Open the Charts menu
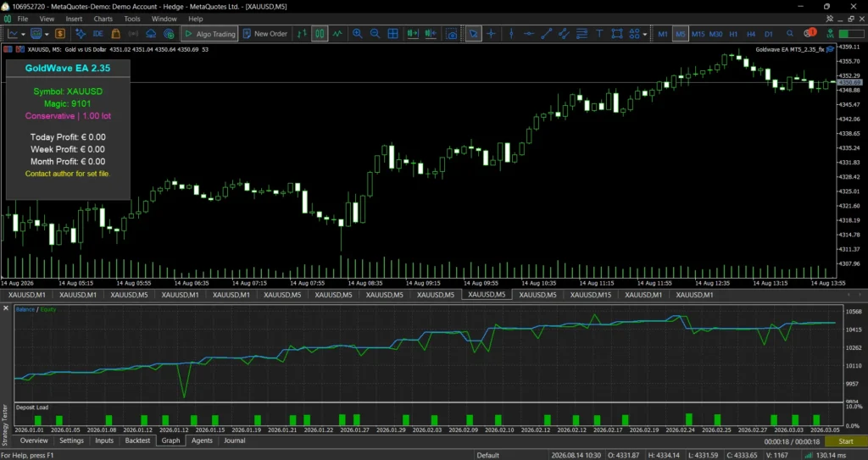The height and width of the screenshot is (460, 868). tap(103, 19)
